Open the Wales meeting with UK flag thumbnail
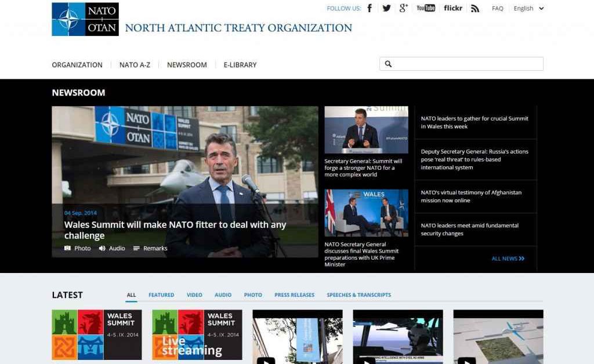This screenshot has width=594, height=364. pos(367,213)
